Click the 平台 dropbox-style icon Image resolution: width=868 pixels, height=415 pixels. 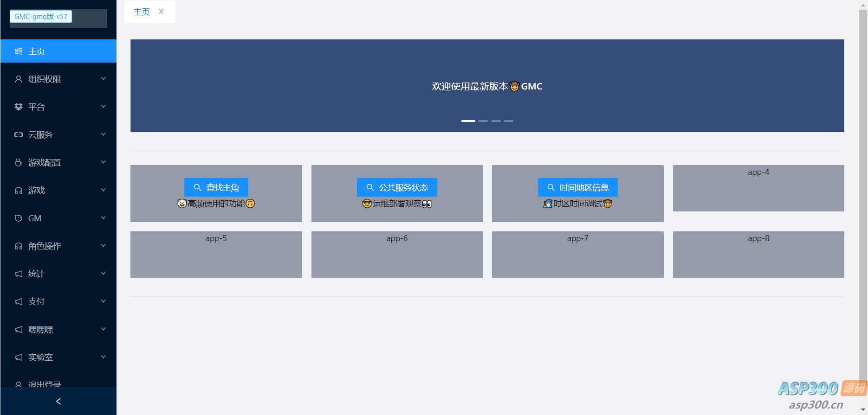pyautogui.click(x=19, y=107)
